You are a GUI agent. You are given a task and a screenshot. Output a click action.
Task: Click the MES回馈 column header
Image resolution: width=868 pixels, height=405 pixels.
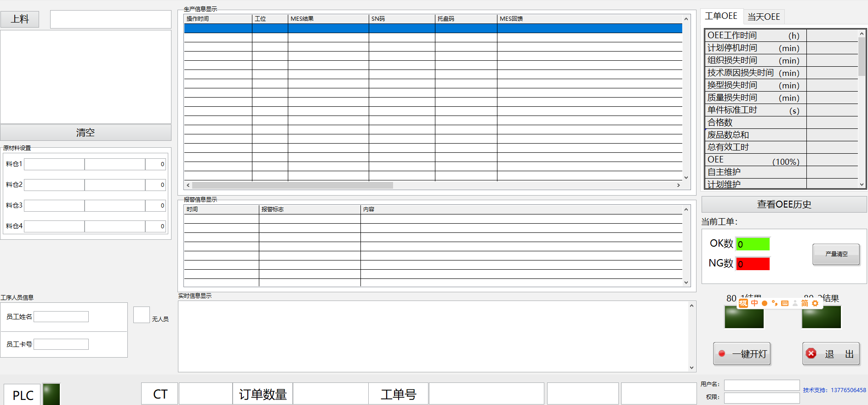click(x=589, y=19)
